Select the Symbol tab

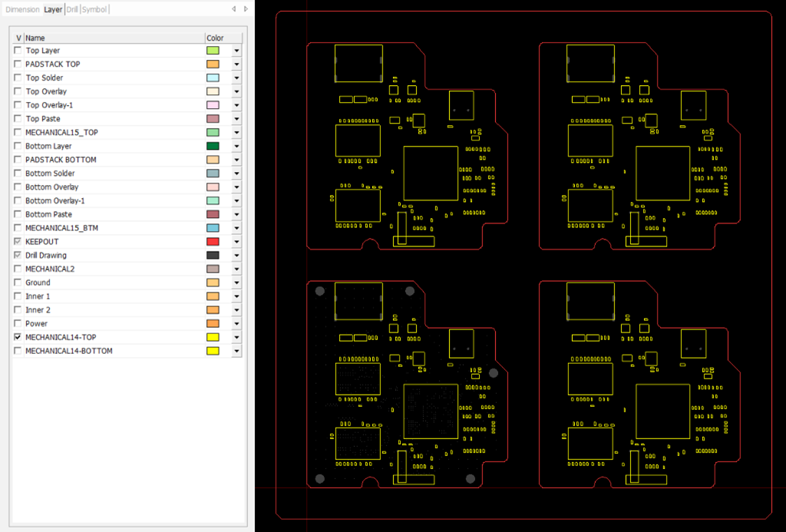pos(94,9)
